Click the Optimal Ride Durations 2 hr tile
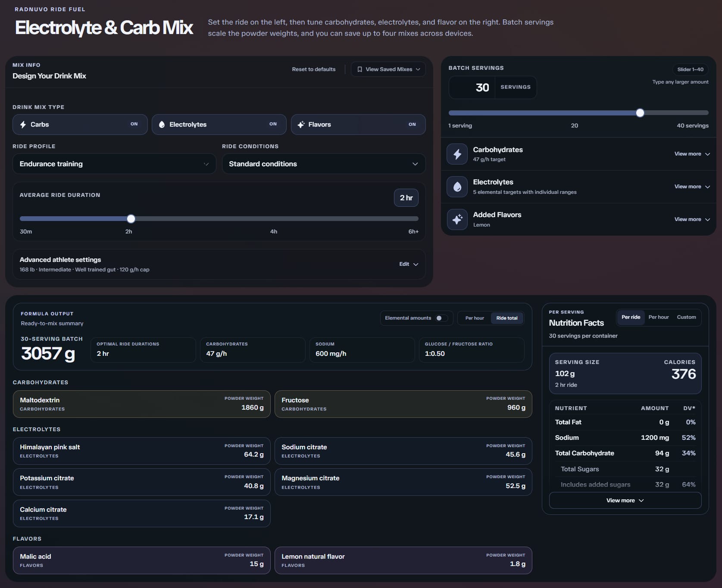 click(143, 350)
